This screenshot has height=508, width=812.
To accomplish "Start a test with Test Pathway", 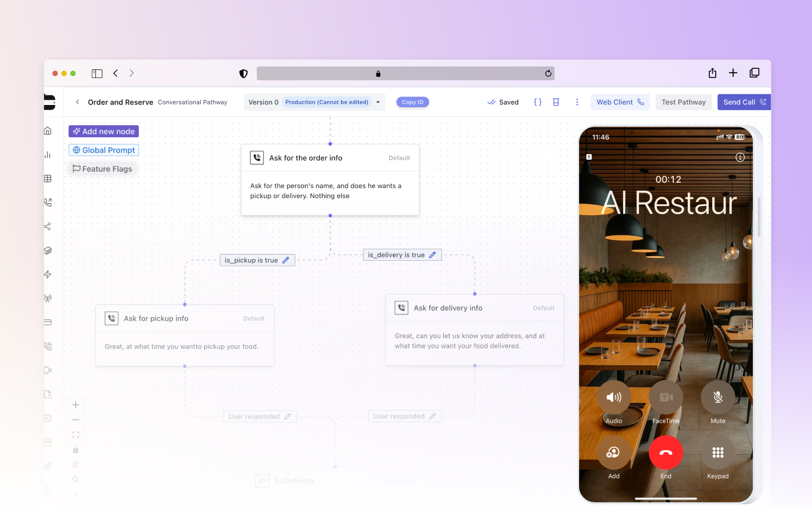I will (x=683, y=102).
